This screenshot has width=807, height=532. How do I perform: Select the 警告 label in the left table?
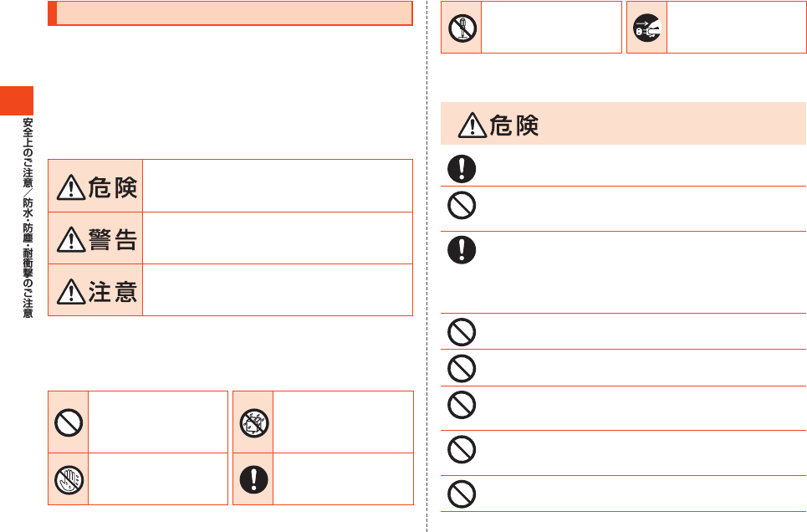pos(95,239)
